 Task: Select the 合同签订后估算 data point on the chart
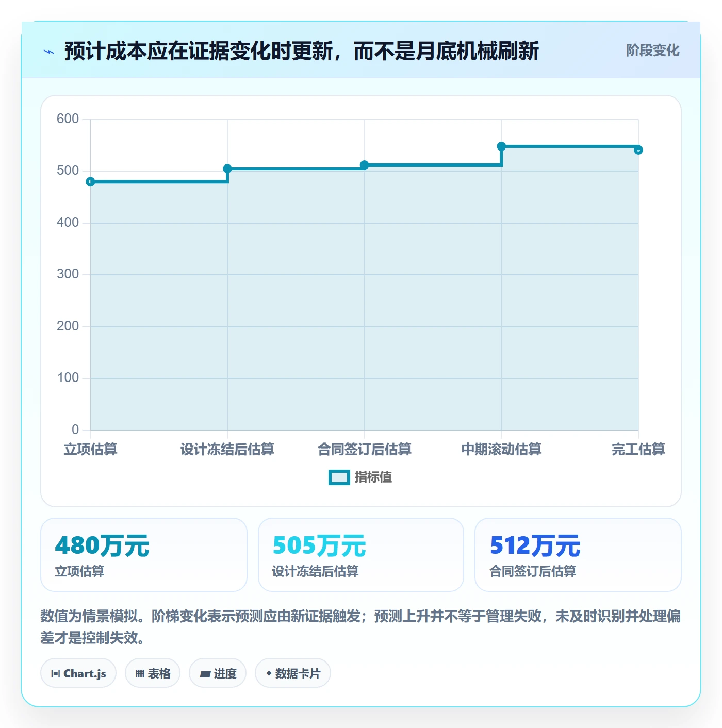(x=364, y=165)
